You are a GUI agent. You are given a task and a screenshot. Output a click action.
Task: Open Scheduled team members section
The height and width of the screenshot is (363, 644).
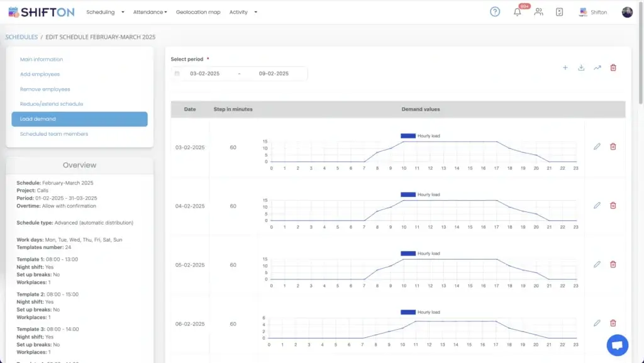[x=54, y=134]
